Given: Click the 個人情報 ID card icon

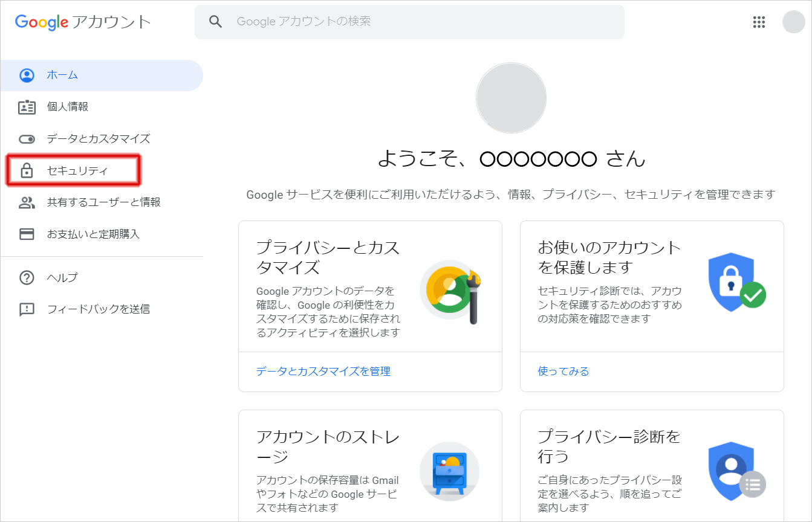Looking at the screenshot, I should [x=27, y=107].
